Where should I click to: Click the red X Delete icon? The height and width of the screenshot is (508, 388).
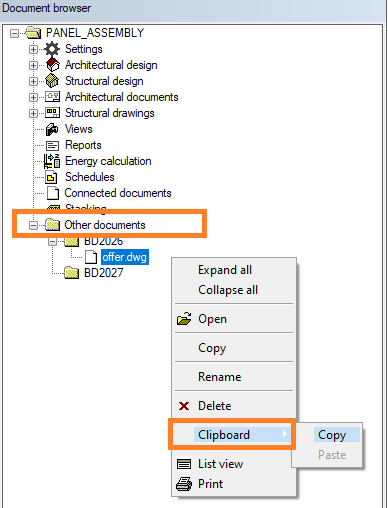coord(184,406)
